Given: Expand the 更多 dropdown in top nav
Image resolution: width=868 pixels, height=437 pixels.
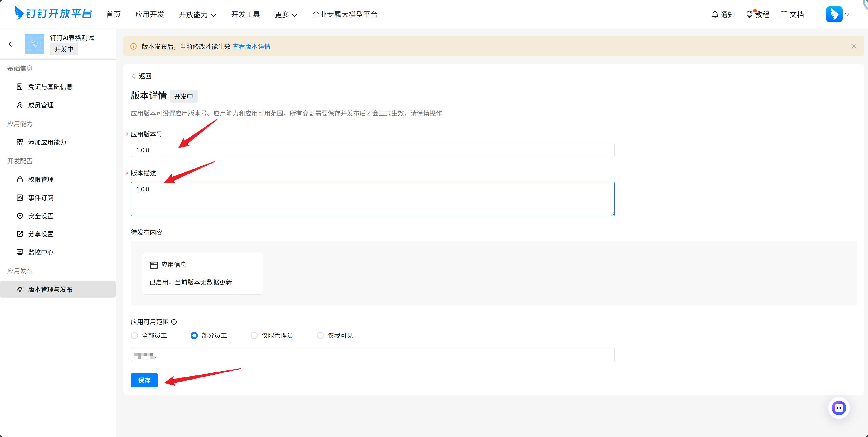Looking at the screenshot, I should click(286, 15).
